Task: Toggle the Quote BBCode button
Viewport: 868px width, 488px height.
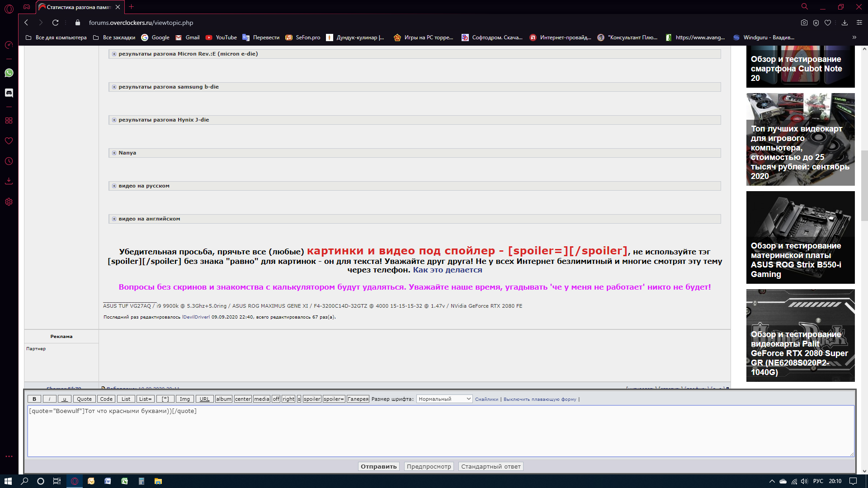Action: point(84,399)
